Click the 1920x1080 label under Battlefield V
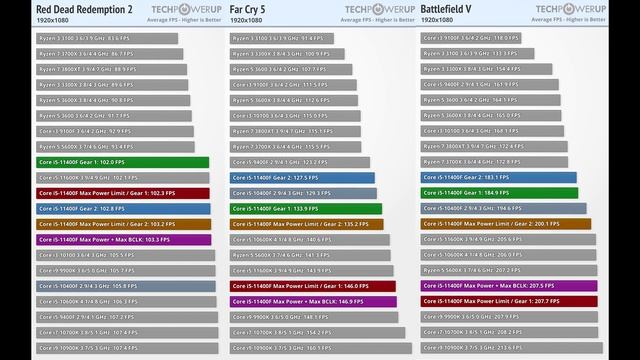 tap(437, 20)
